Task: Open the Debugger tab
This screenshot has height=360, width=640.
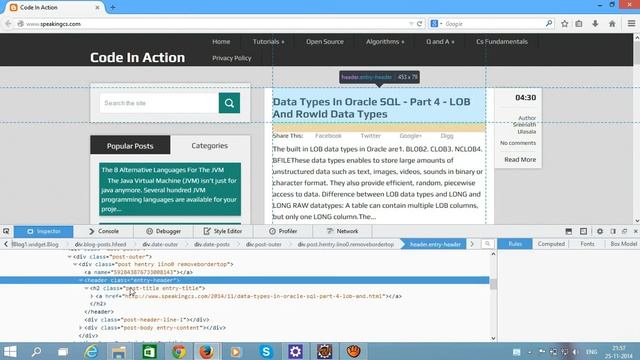Action: [x=163, y=231]
